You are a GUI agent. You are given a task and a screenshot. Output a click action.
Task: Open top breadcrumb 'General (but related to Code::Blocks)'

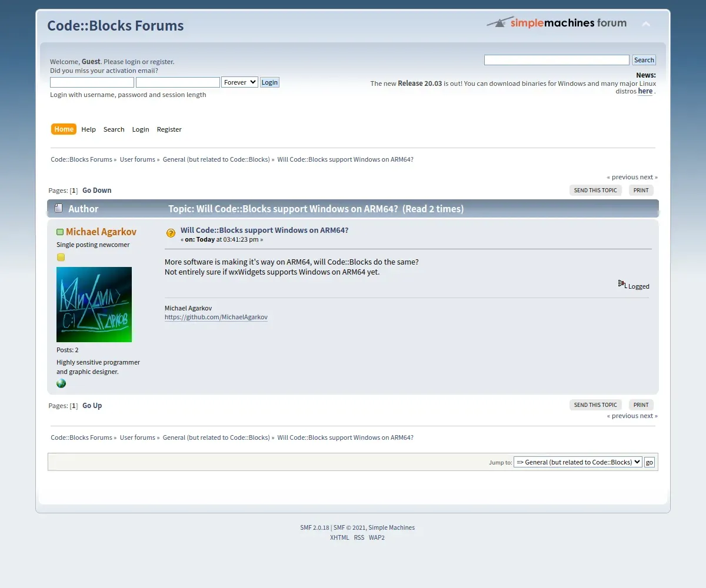[x=217, y=159]
